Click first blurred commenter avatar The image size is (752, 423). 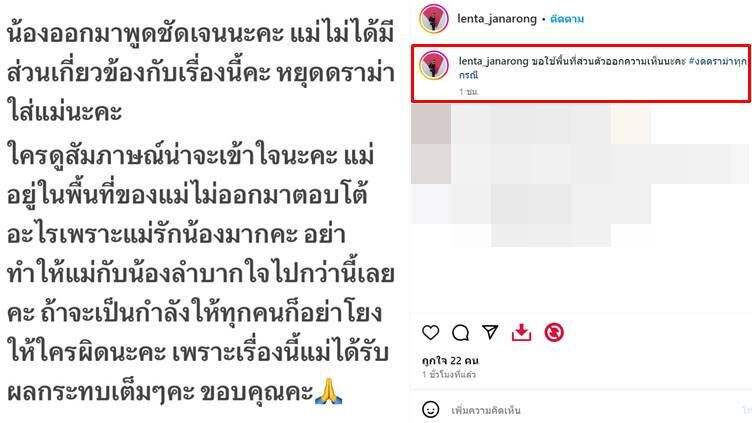[431, 124]
